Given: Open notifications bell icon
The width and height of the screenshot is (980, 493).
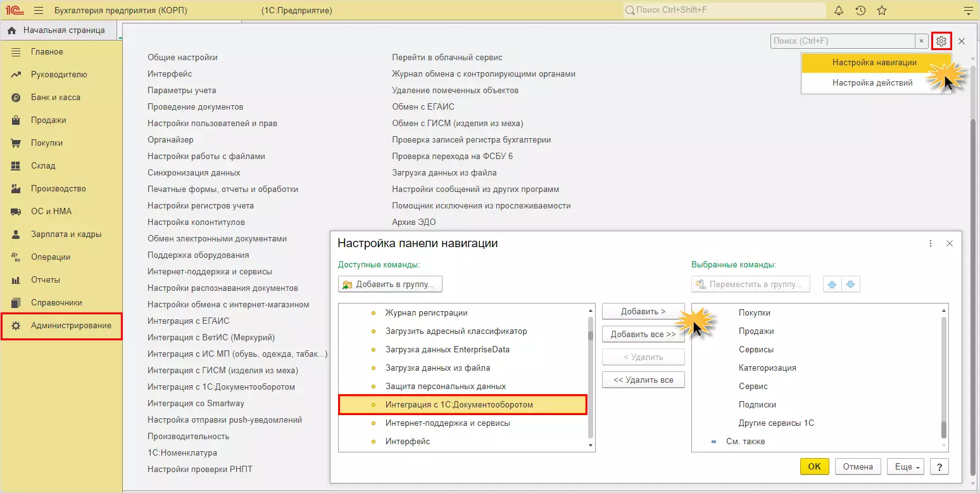Looking at the screenshot, I should point(839,11).
